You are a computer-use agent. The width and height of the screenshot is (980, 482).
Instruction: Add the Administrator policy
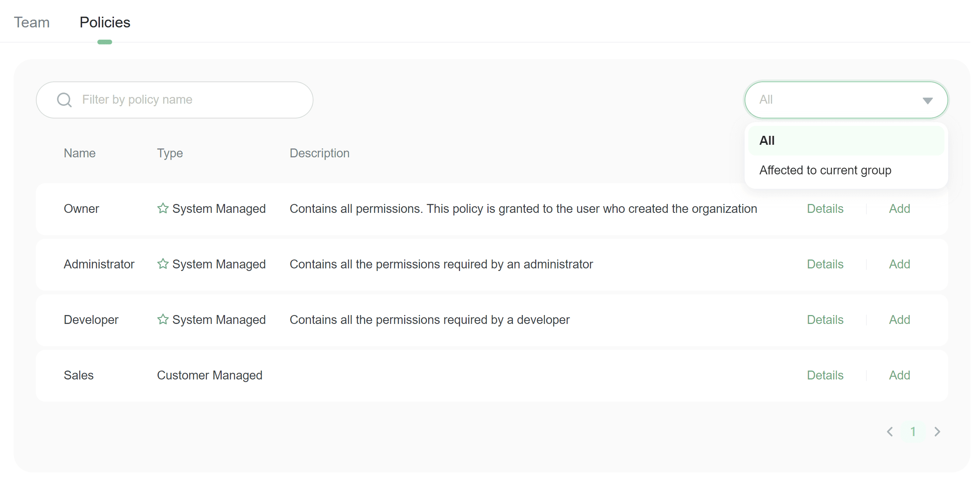pyautogui.click(x=899, y=264)
